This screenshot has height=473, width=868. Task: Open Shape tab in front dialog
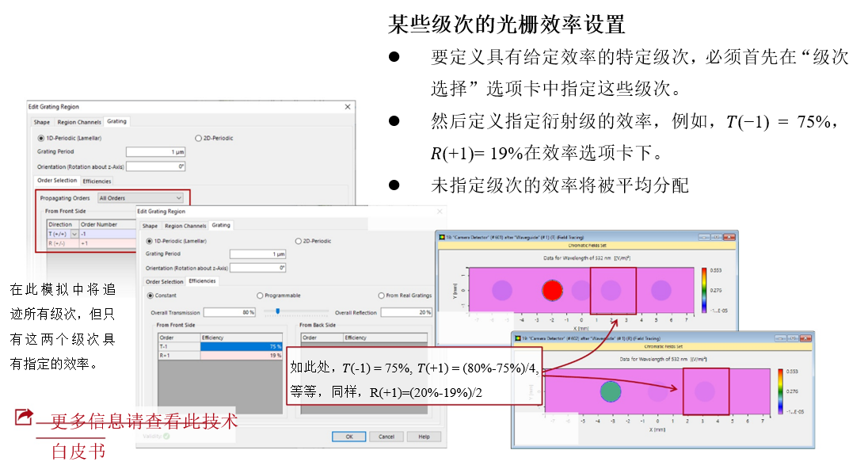pyautogui.click(x=150, y=226)
